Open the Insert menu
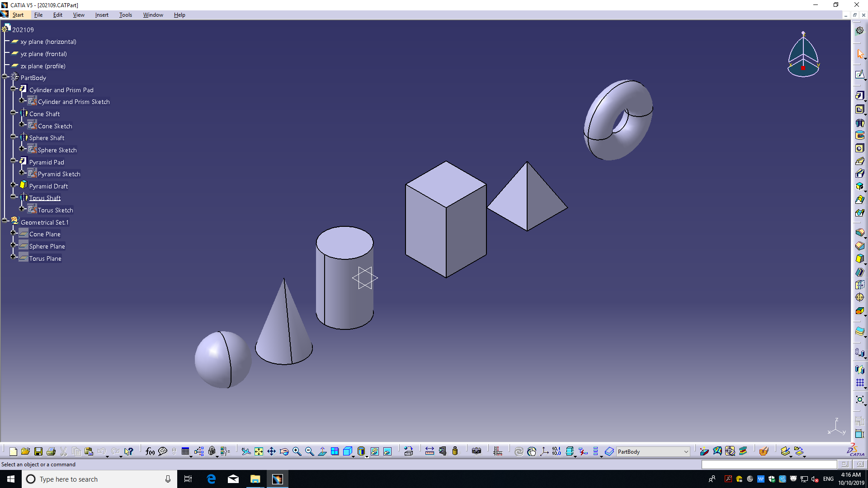 tap(102, 15)
